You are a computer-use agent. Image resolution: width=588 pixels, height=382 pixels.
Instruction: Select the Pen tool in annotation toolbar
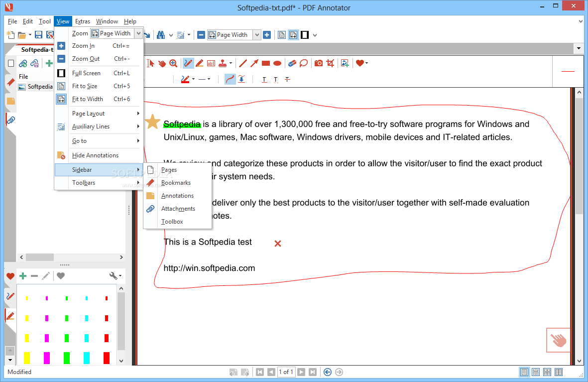(188, 63)
